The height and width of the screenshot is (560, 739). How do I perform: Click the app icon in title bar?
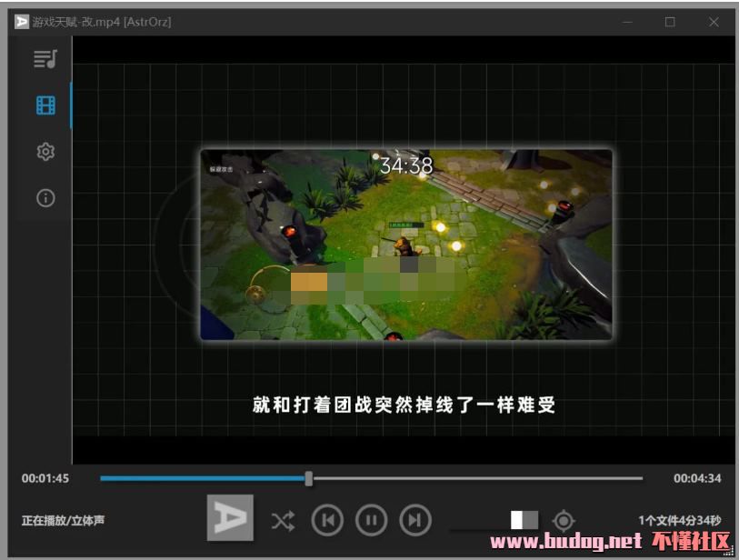click(x=22, y=22)
